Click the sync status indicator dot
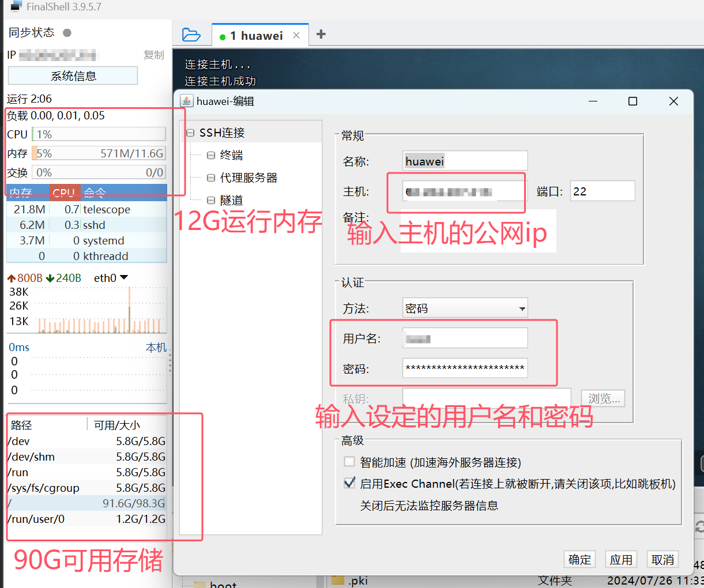This screenshot has height=588, width=704. [x=67, y=33]
